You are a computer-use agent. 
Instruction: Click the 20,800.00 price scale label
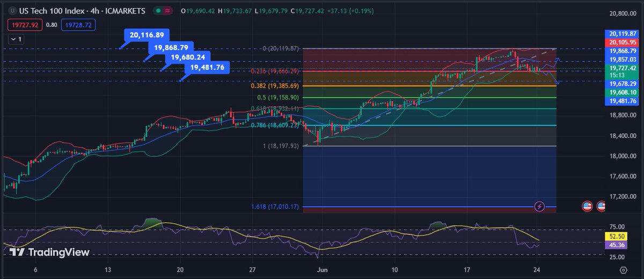pos(624,13)
